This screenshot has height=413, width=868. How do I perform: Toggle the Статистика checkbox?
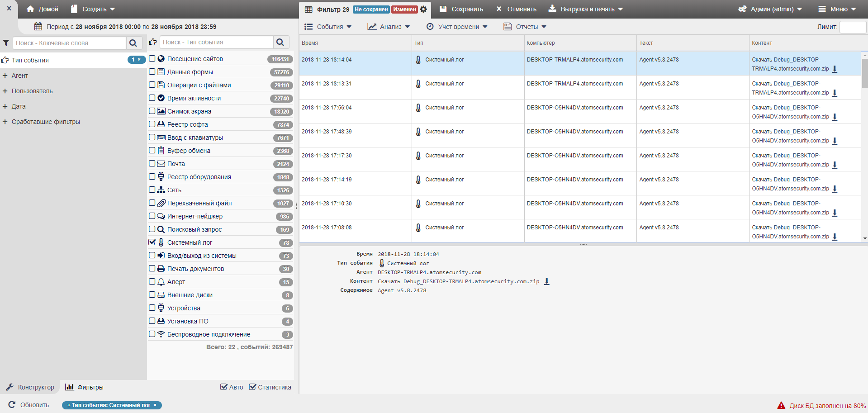click(252, 387)
